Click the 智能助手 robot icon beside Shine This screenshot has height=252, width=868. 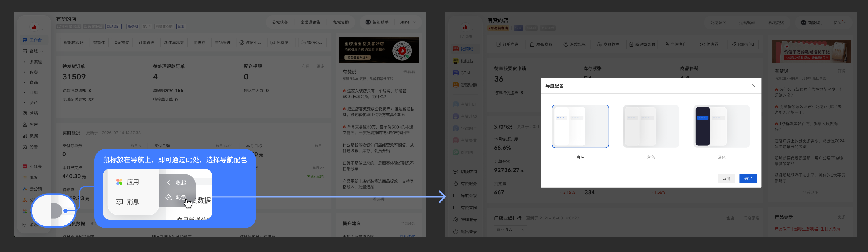(x=368, y=22)
